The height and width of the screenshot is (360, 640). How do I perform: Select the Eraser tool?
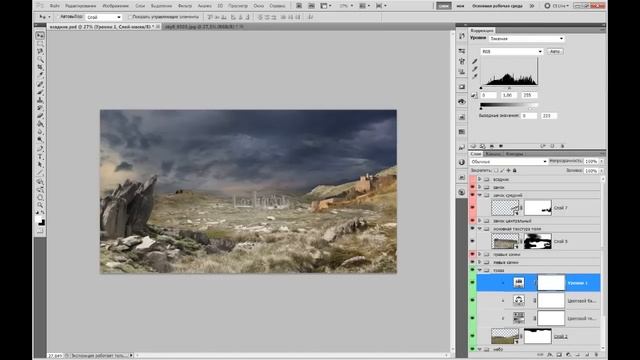40,116
